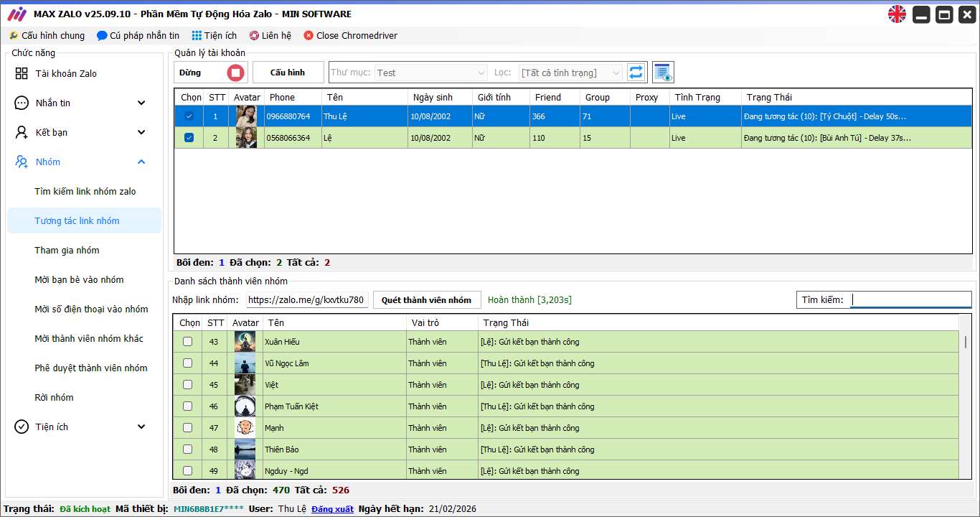
Task: Open Tài khoản Zalo grid icon section
Action: (x=22, y=73)
